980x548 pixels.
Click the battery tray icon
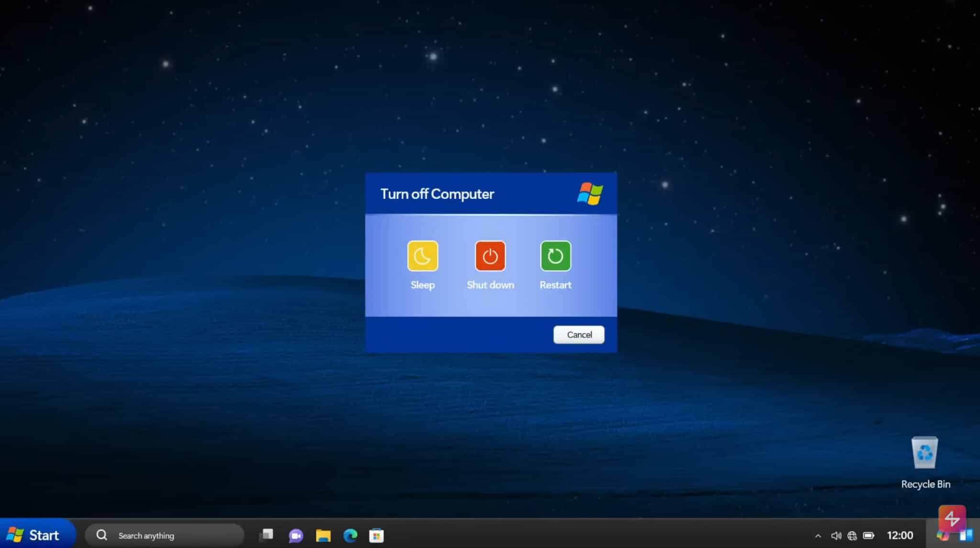[869, 536]
